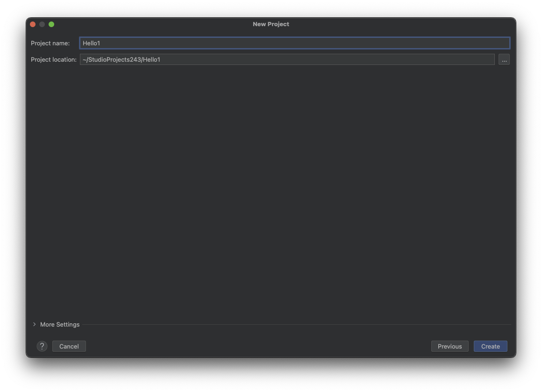Viewport: 542px width, 392px height.
Task: Expand the More Settings chevron arrow
Action: pyautogui.click(x=34, y=324)
